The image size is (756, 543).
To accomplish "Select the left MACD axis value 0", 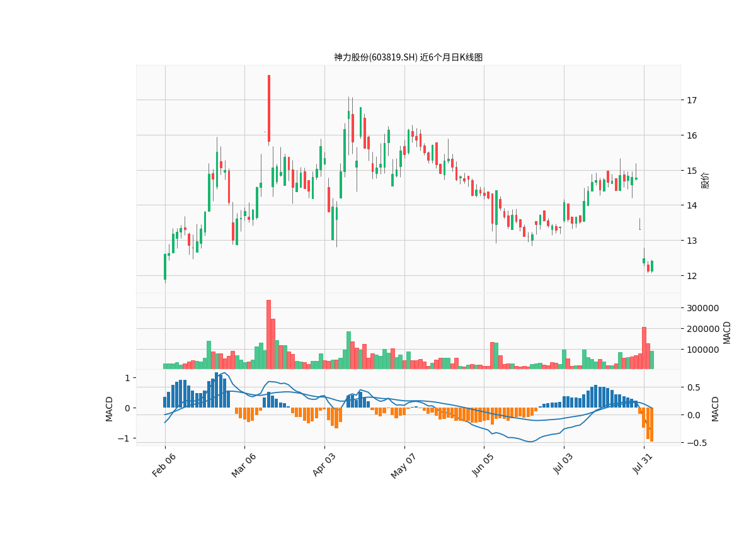I will 127,408.
